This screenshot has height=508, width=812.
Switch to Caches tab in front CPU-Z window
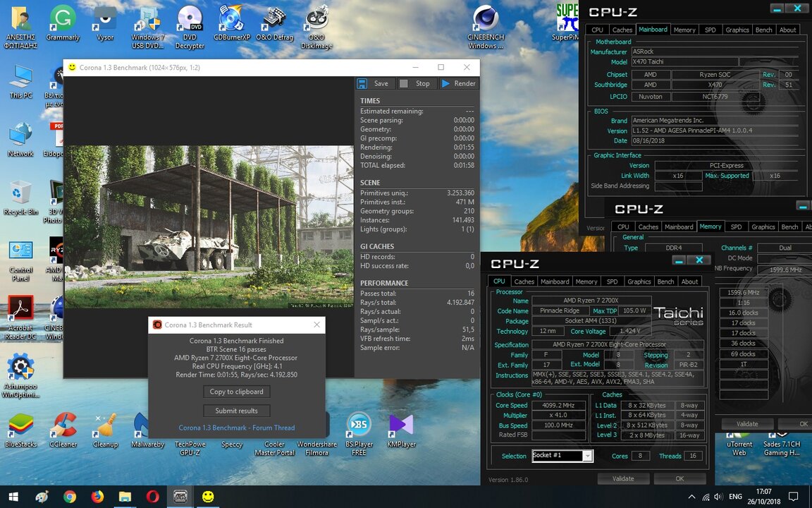[524, 282]
